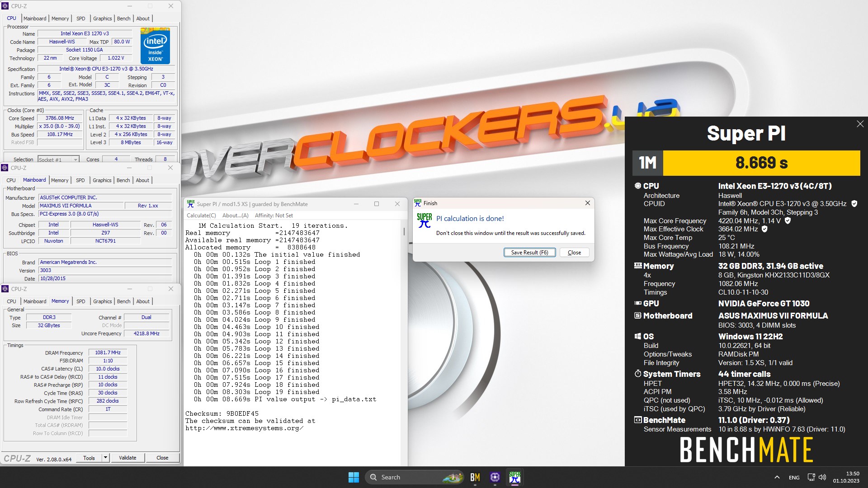The image size is (868, 488).
Task: Open Calculate(C) menu in Super PI
Action: [201, 216]
